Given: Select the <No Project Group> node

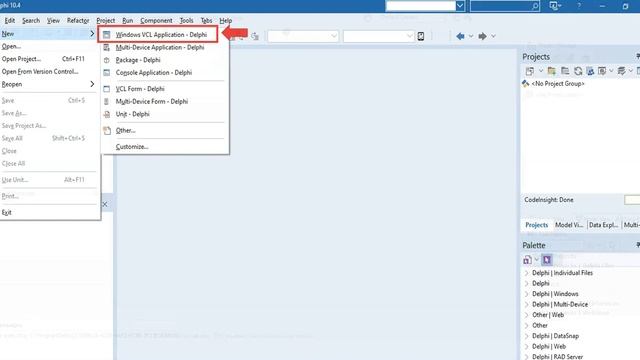Looking at the screenshot, I should point(558,84).
